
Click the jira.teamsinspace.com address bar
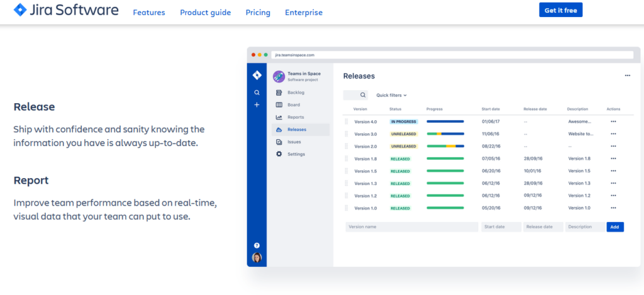(452, 55)
